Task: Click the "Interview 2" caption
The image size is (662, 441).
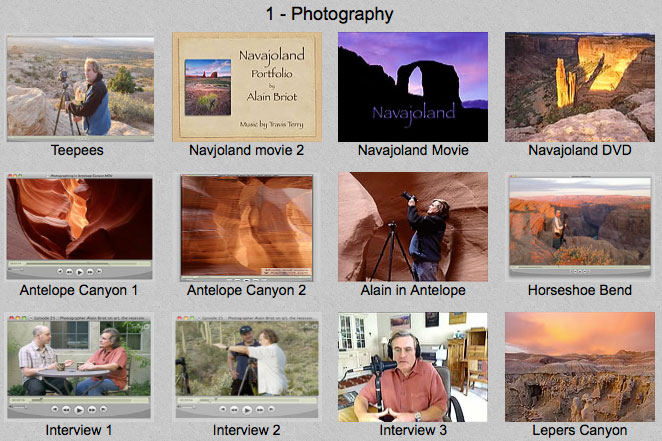Action: tap(247, 430)
